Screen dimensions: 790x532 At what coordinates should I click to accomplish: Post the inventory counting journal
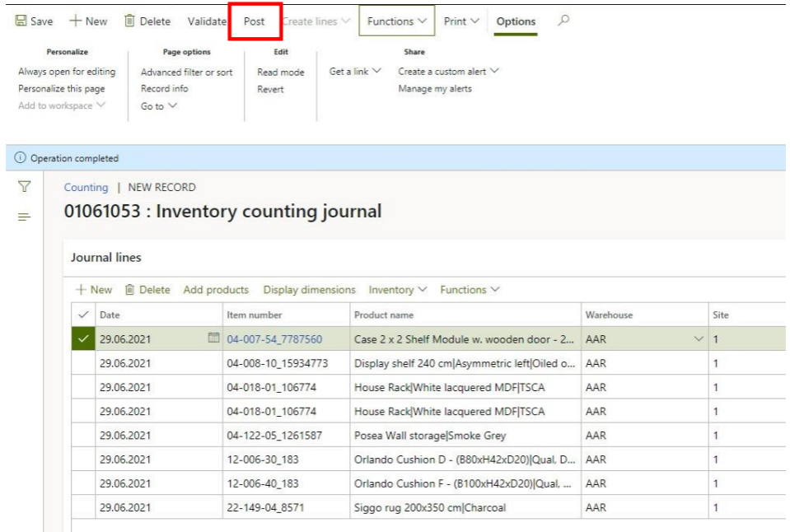[x=255, y=21]
